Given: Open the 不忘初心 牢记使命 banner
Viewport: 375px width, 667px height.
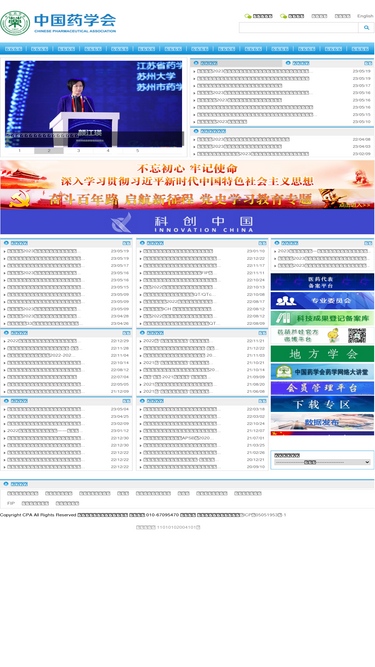Looking at the screenshot, I should click(187, 174).
